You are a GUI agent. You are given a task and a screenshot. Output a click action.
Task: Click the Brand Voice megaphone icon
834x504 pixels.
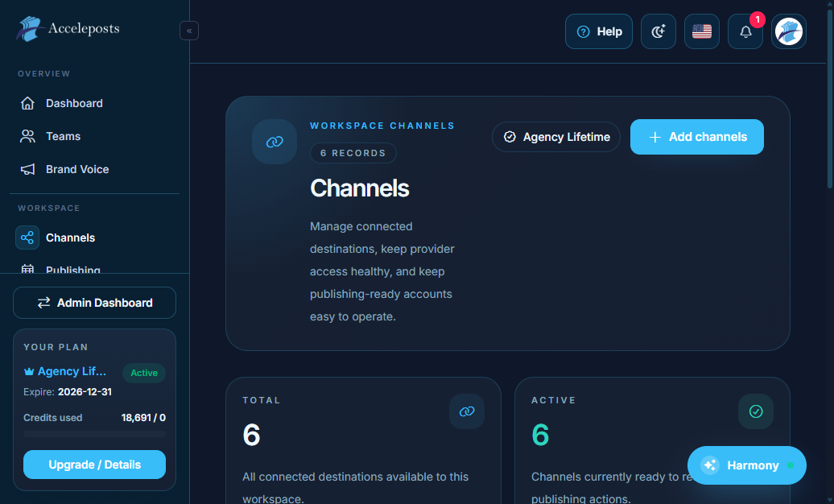(27, 169)
